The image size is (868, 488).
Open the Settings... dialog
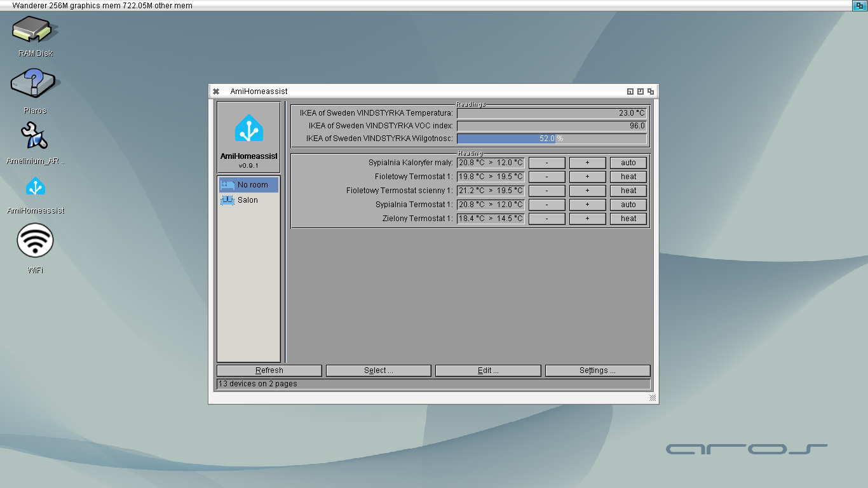point(598,370)
